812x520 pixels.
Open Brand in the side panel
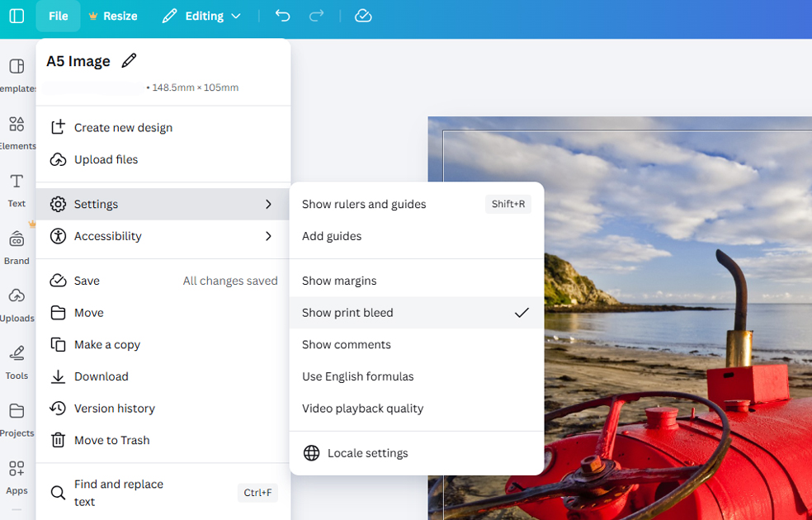coord(17,247)
